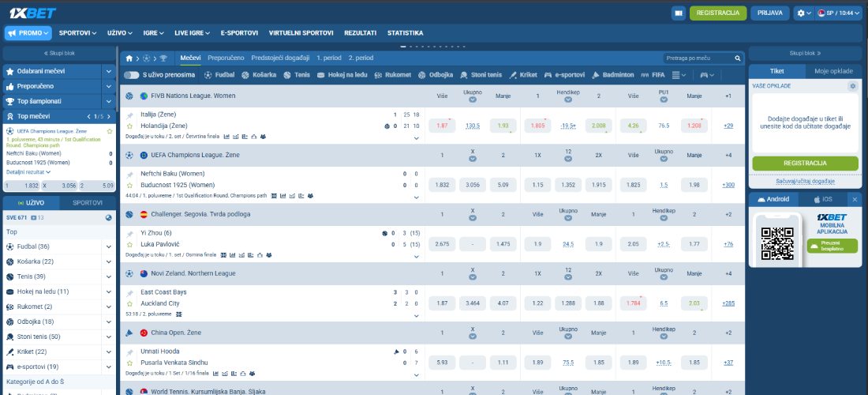Switch to Preporučeno tab
This screenshot has width=868, height=395.
[226, 58]
